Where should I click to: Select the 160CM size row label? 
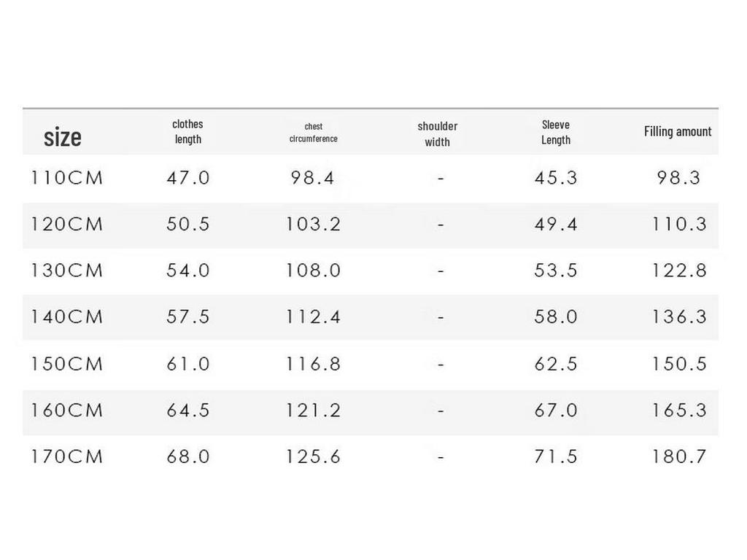click(x=66, y=411)
